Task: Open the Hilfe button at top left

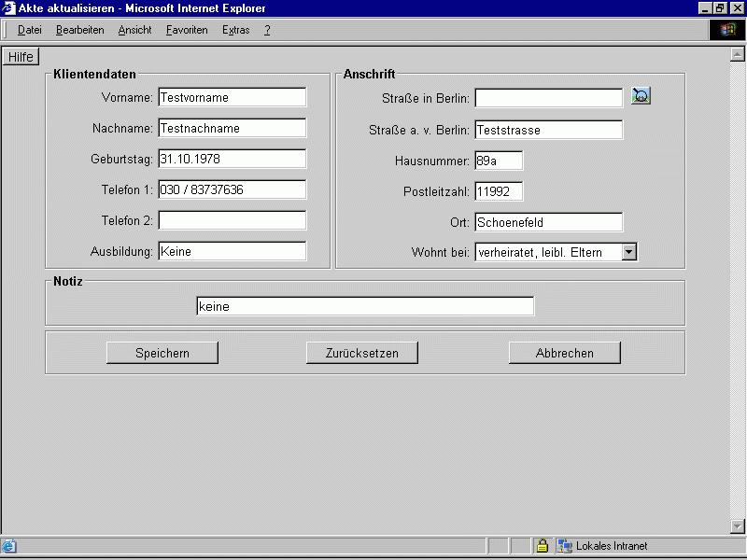Action: 21,57
